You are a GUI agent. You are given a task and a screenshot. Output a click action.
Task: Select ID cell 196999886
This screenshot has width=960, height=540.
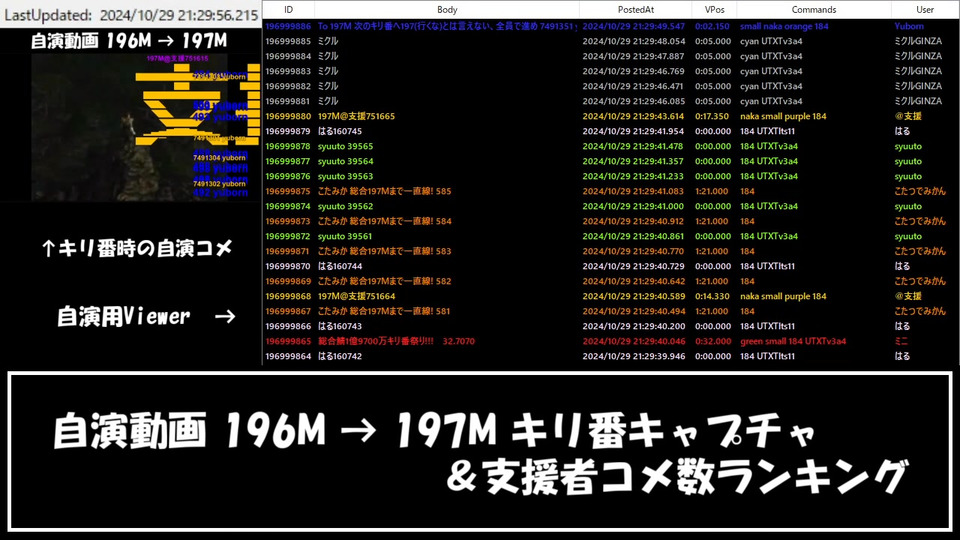coord(288,26)
